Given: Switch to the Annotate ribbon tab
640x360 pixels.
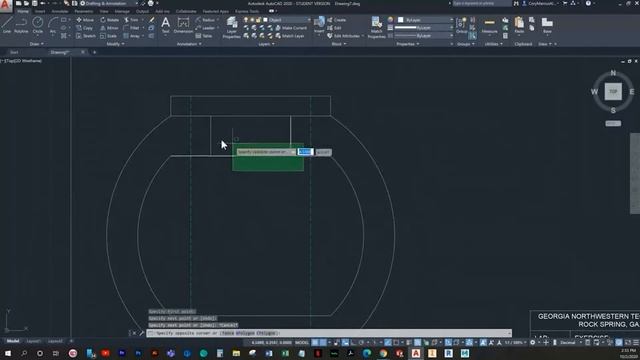Looking at the screenshot, I should pyautogui.click(x=60, y=11).
